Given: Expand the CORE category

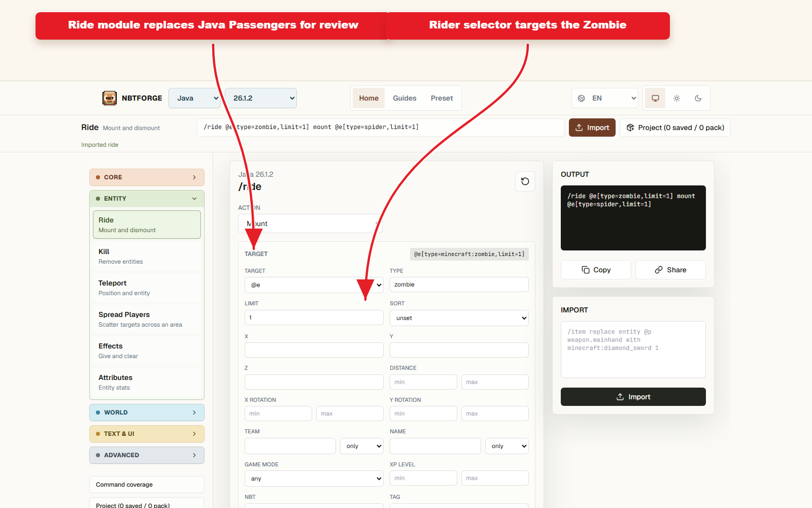Looking at the screenshot, I should click(147, 177).
